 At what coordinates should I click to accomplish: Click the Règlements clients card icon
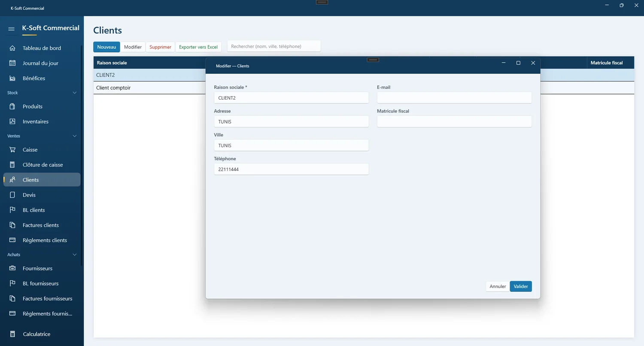(12, 240)
